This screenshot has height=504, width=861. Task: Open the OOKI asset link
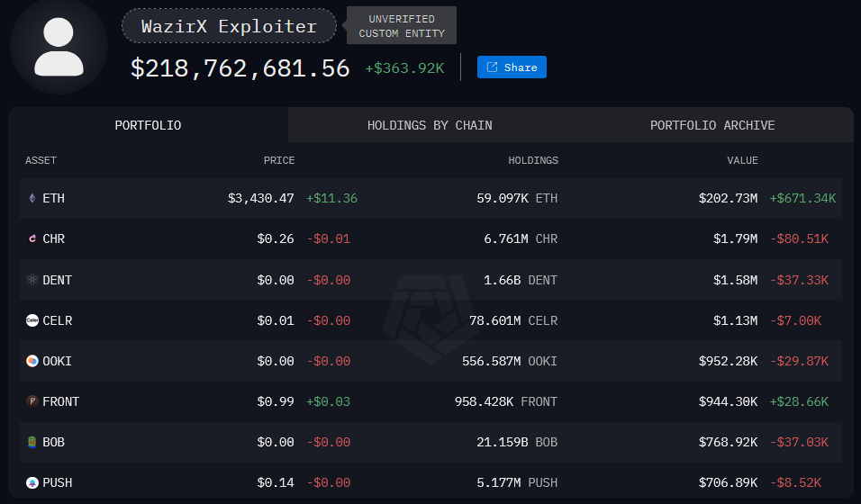tap(57, 361)
